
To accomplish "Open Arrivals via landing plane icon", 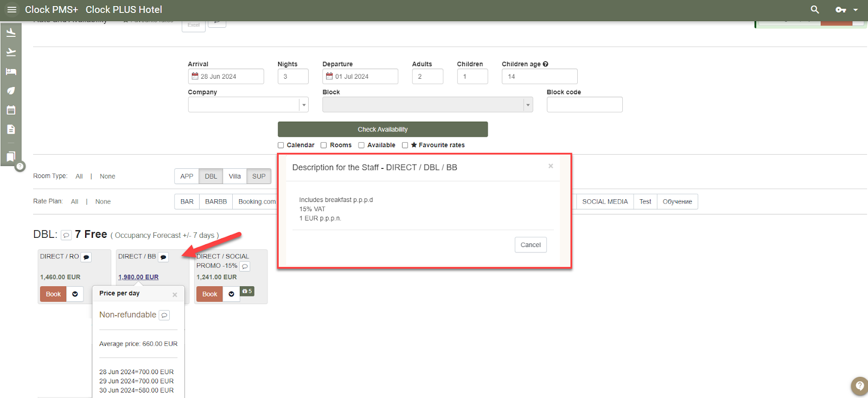I will coord(11,33).
